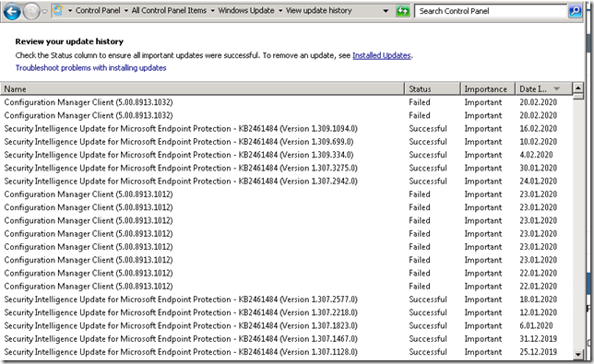Open the recent pages dropdown arrow
Image resolution: width=594 pixels, height=364 pixels.
[44, 12]
